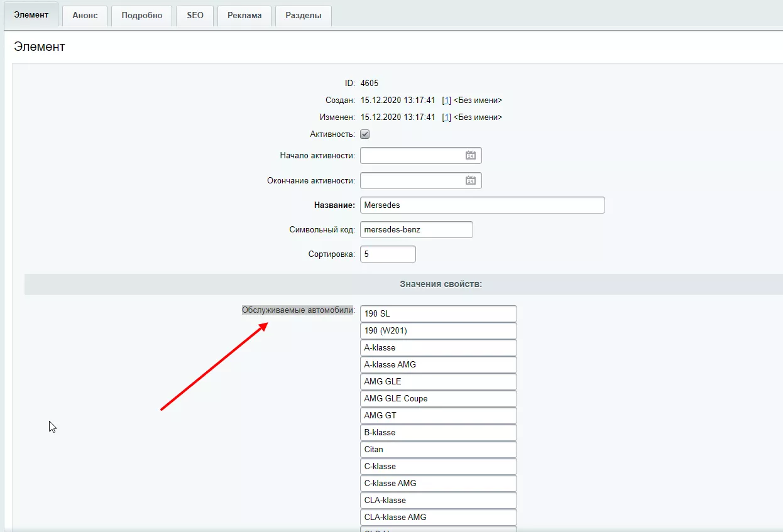
Task: Click the CLA-klasse AMG field
Action: 439,517
